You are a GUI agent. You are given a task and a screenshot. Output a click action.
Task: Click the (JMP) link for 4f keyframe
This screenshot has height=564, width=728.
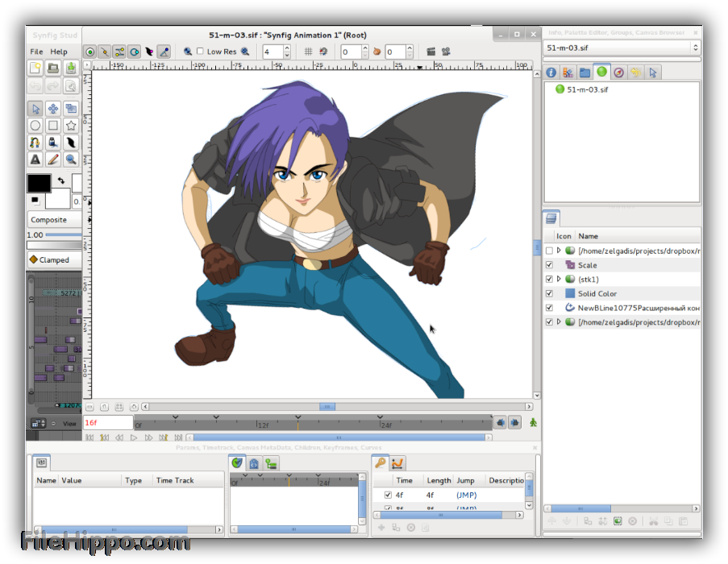pyautogui.click(x=466, y=495)
